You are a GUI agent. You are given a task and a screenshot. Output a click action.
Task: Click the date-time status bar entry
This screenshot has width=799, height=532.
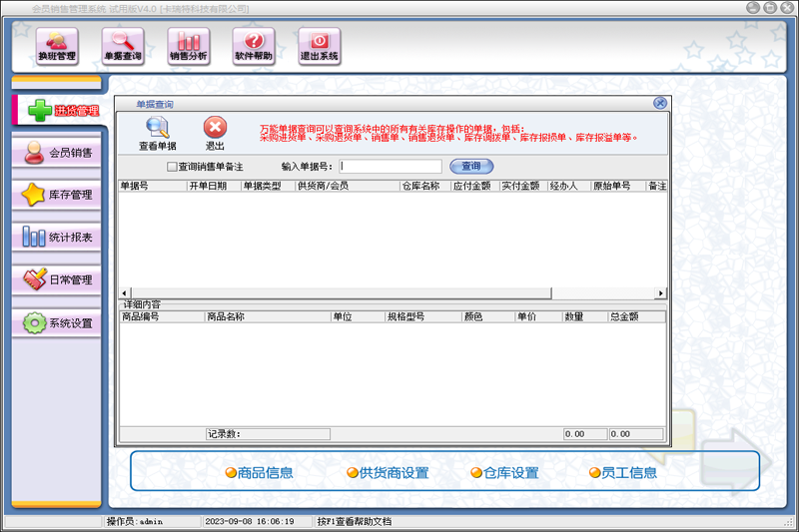tap(258, 521)
